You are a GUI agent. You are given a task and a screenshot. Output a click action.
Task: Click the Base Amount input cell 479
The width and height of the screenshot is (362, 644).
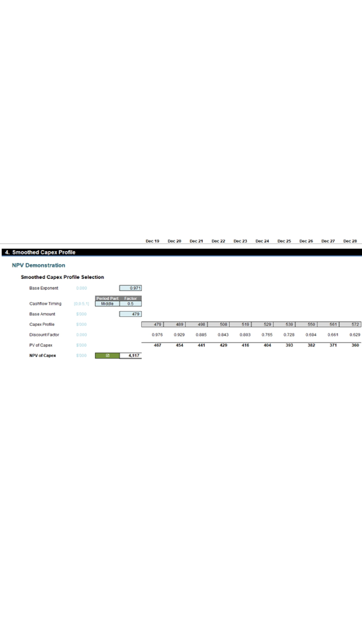point(130,314)
